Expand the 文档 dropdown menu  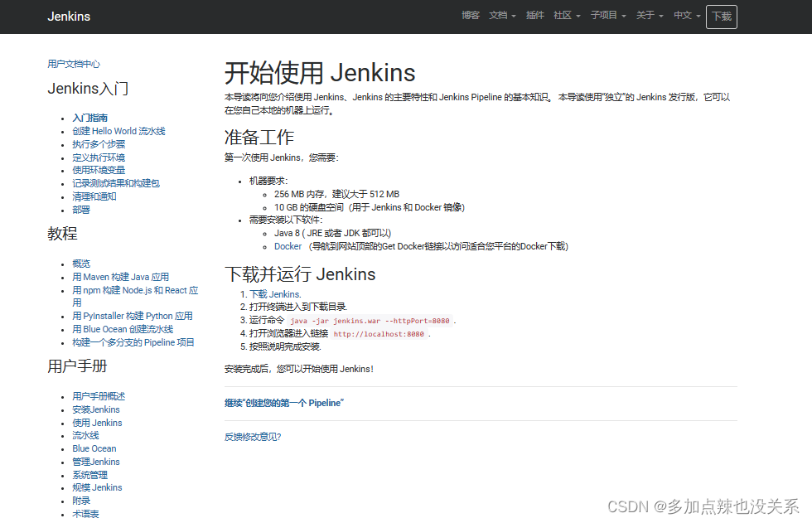point(502,16)
